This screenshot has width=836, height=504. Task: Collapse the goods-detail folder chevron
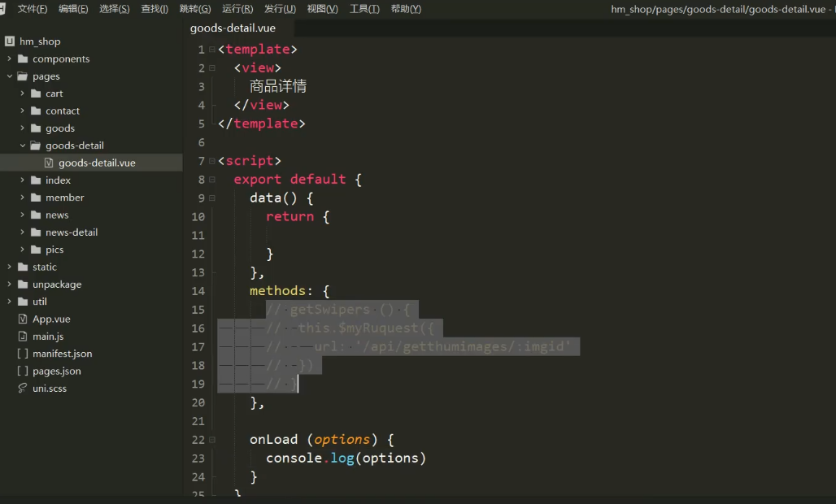[x=23, y=146]
